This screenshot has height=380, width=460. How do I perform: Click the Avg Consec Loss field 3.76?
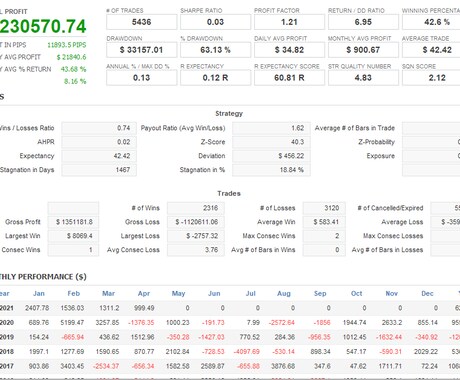pyautogui.click(x=196, y=250)
